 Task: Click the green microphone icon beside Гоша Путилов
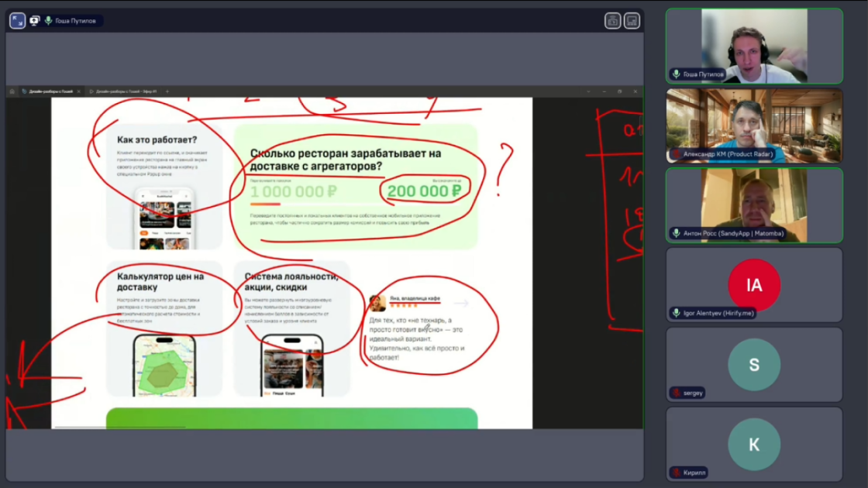click(x=49, y=20)
